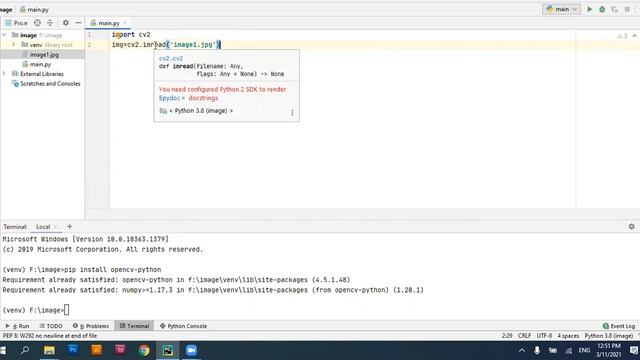Click Python 3.8 (image) in popup

click(x=201, y=111)
